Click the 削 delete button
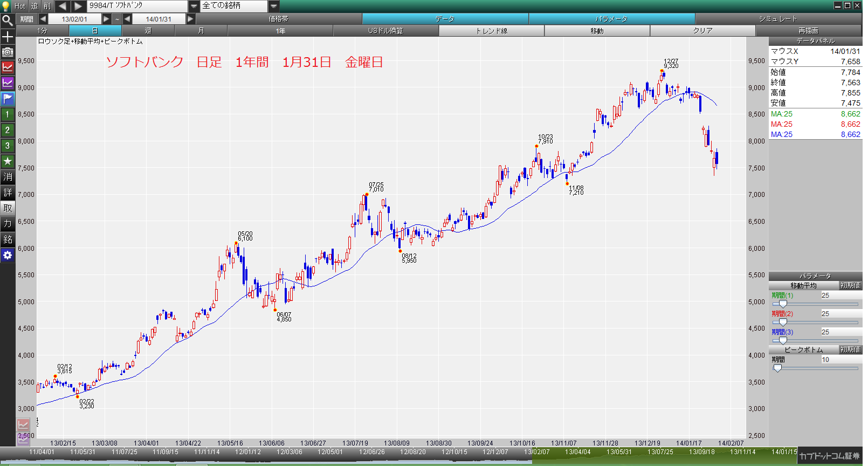The height and width of the screenshot is (466, 868). pyautogui.click(x=47, y=6)
